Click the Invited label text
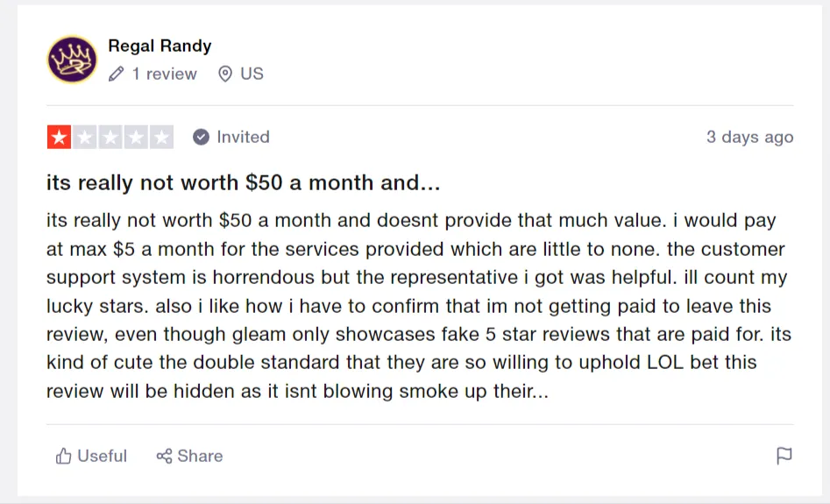830x504 pixels. 243,138
